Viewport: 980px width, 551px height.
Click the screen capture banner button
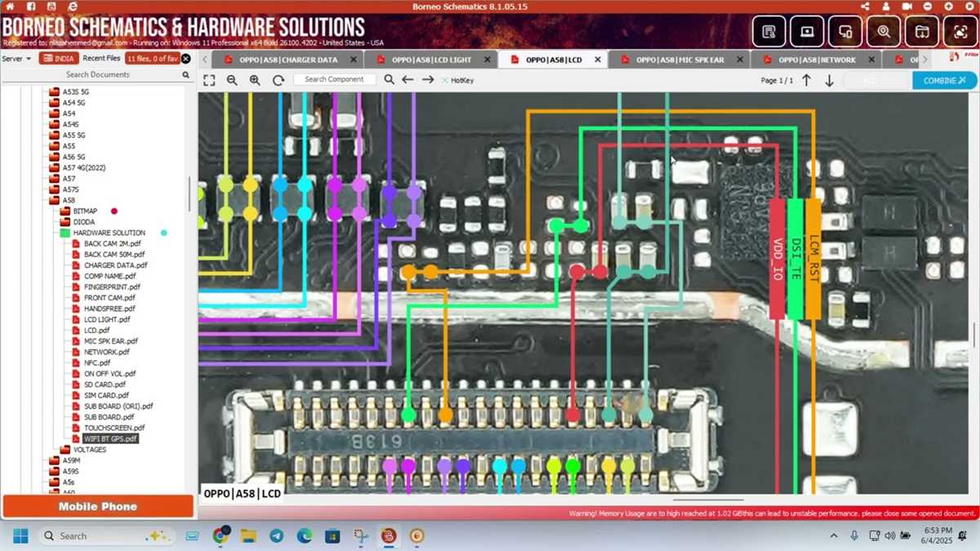pos(960,32)
